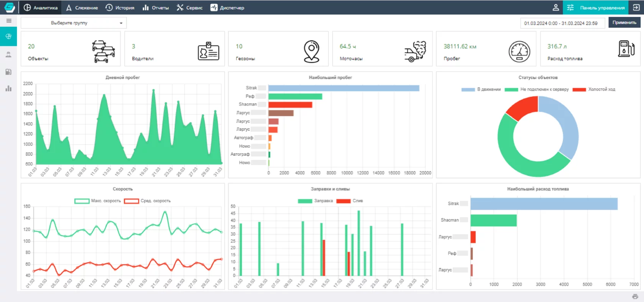
Task: Click the user profile icon
Action: pyautogui.click(x=555, y=8)
